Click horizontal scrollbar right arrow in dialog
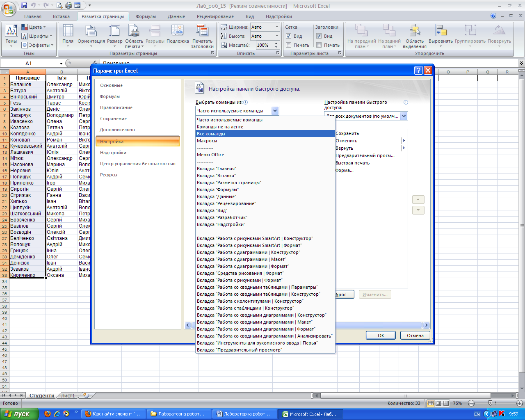Screen dimensions: 525x420 [x=426, y=325]
